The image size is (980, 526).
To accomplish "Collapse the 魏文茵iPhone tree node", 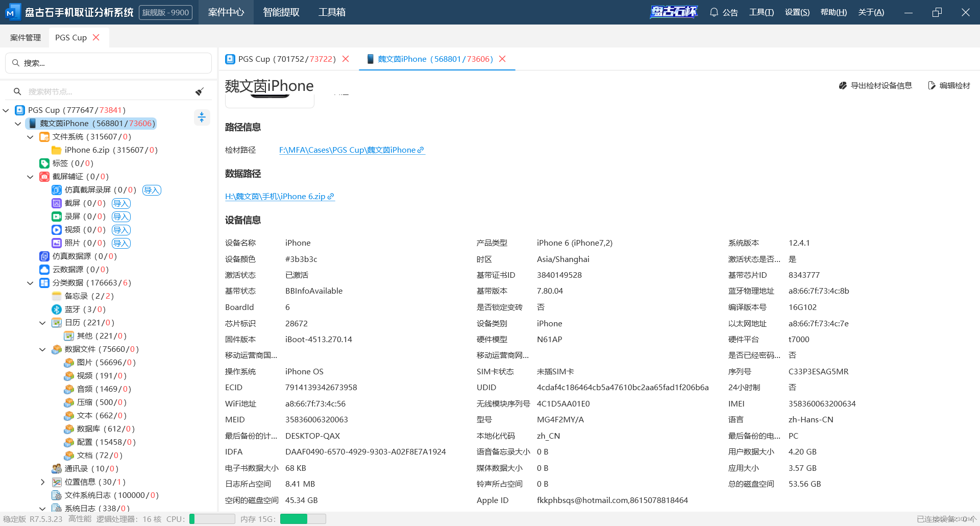I will (18, 124).
